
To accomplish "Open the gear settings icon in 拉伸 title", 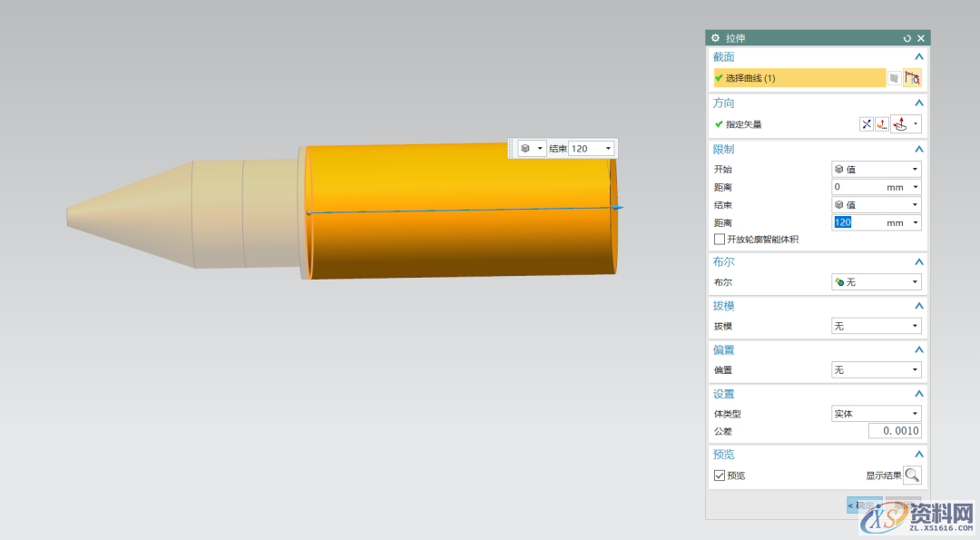I will click(x=715, y=38).
